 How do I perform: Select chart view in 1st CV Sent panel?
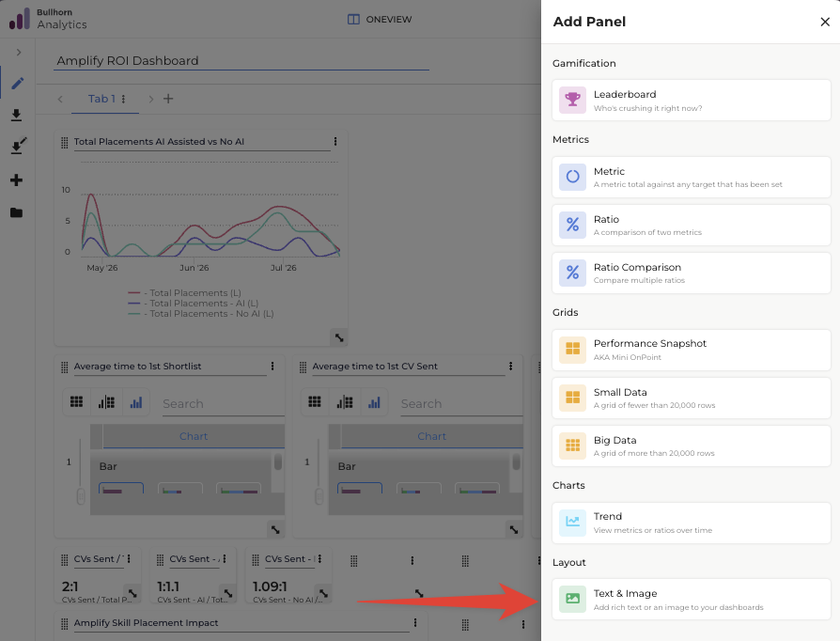pyautogui.click(x=374, y=402)
